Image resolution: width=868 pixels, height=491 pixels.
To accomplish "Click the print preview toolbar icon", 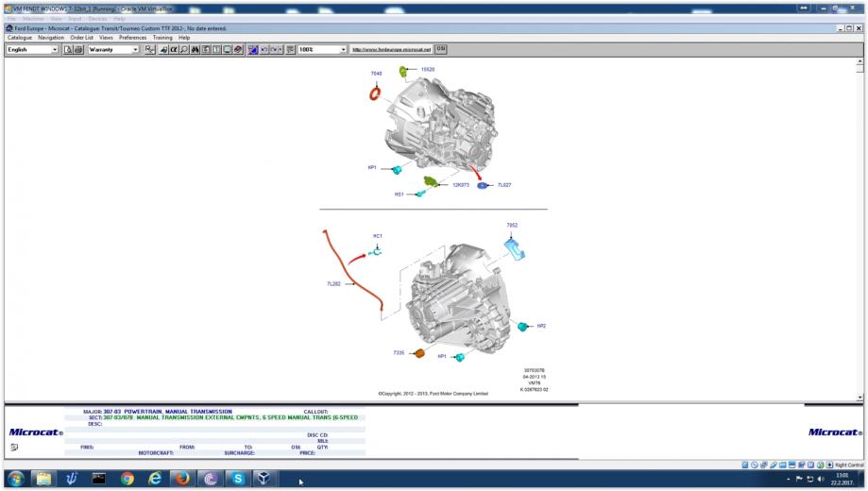I will click(68, 49).
